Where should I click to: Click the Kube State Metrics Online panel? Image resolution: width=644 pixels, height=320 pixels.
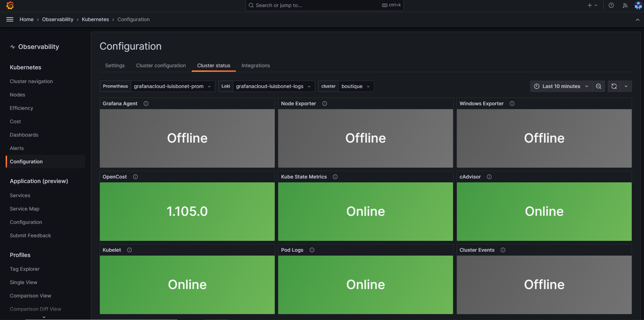point(365,212)
